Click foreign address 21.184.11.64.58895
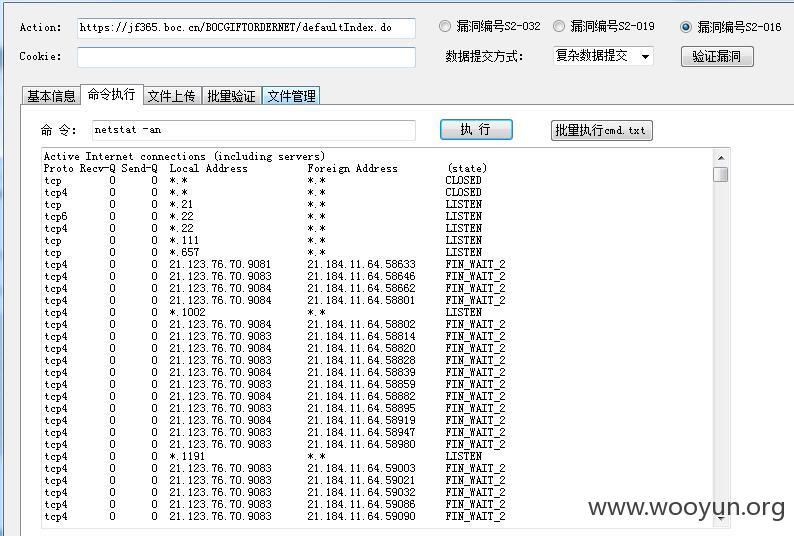The height and width of the screenshot is (536, 794). [x=361, y=408]
